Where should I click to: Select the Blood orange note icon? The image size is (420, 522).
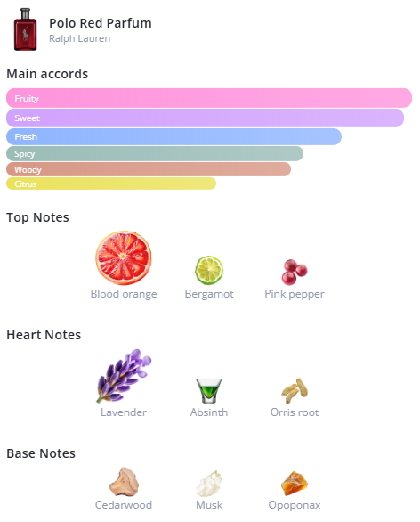click(124, 257)
